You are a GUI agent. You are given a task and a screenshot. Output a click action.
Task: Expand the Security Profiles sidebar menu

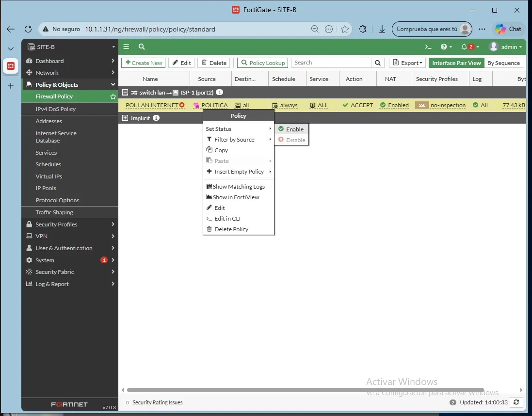point(70,224)
